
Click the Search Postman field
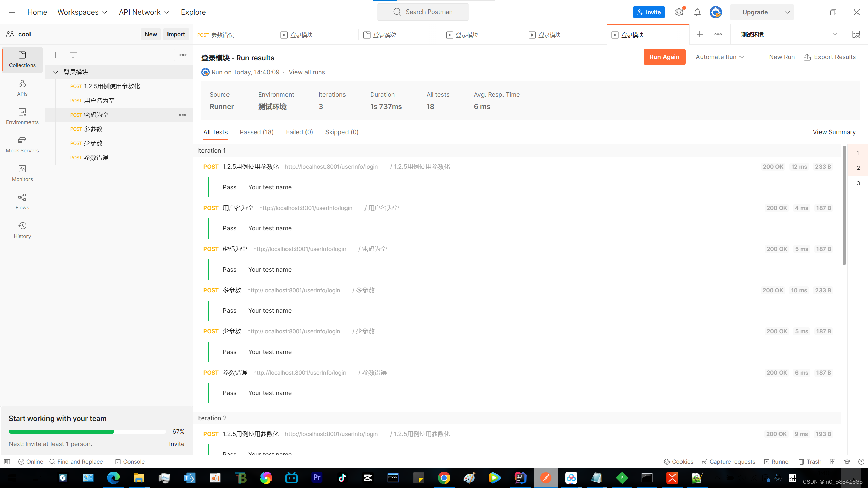[x=423, y=12]
